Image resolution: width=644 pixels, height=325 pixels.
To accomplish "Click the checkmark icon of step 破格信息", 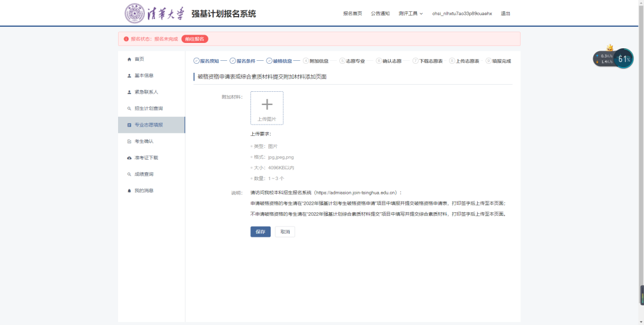I will click(x=270, y=61).
